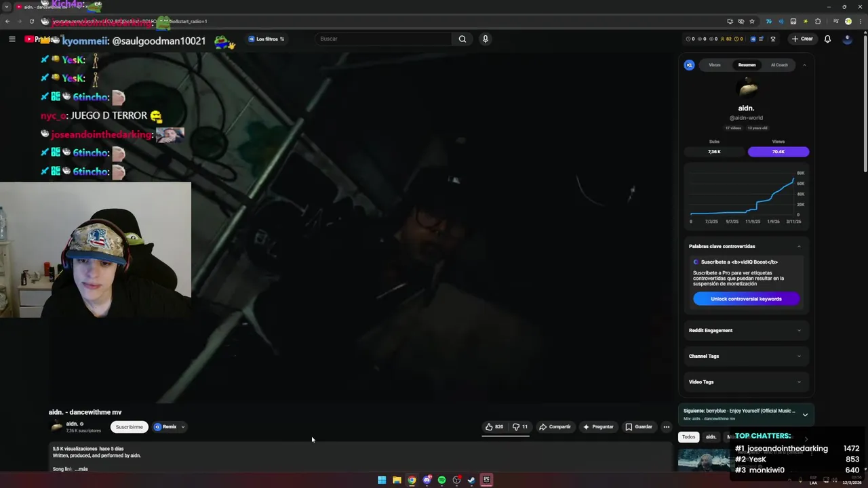The image size is (868, 488).
Task: Open the account avatar menu
Action: pos(847,39)
